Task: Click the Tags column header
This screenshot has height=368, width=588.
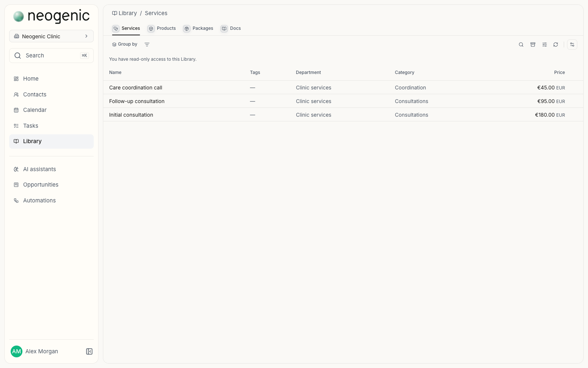Action: (x=255, y=72)
